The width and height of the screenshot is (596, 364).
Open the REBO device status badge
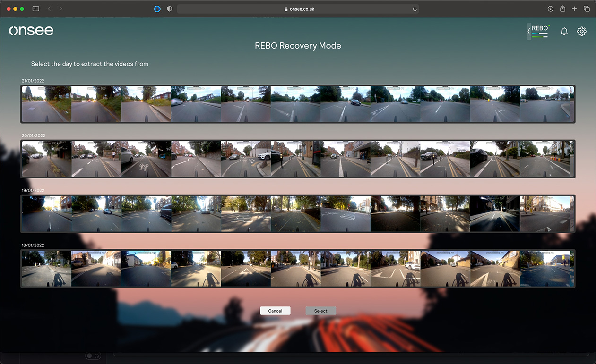tap(539, 30)
